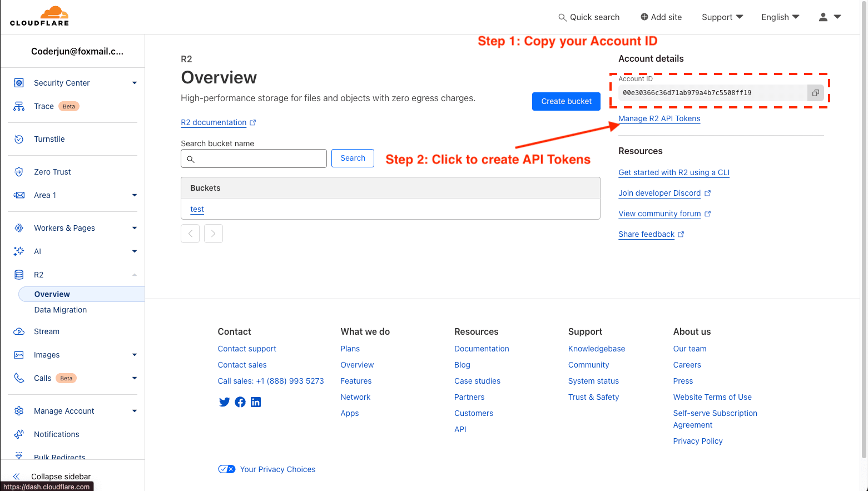Image resolution: width=868 pixels, height=491 pixels.
Task: Click the AI sparkle icon
Action: point(19,251)
